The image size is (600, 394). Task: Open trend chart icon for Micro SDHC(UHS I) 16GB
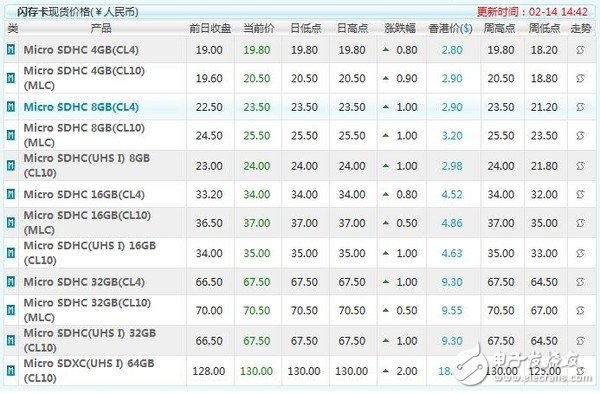click(580, 253)
